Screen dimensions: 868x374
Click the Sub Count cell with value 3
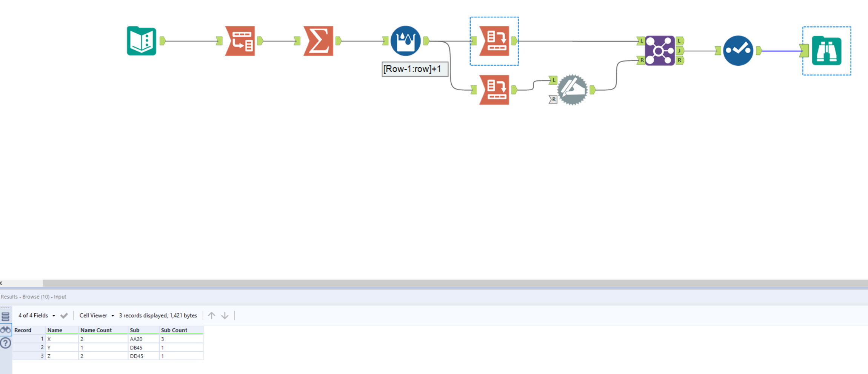click(x=181, y=339)
